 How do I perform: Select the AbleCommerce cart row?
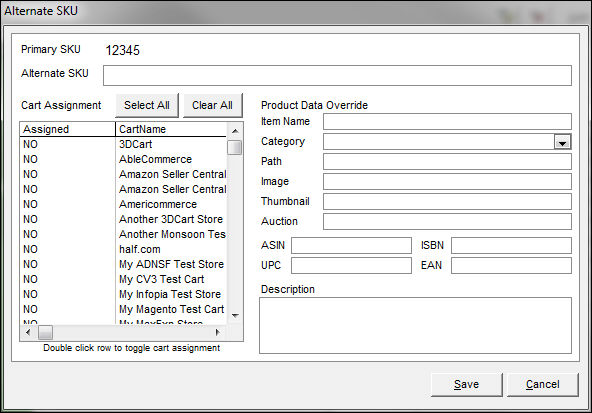click(x=123, y=159)
